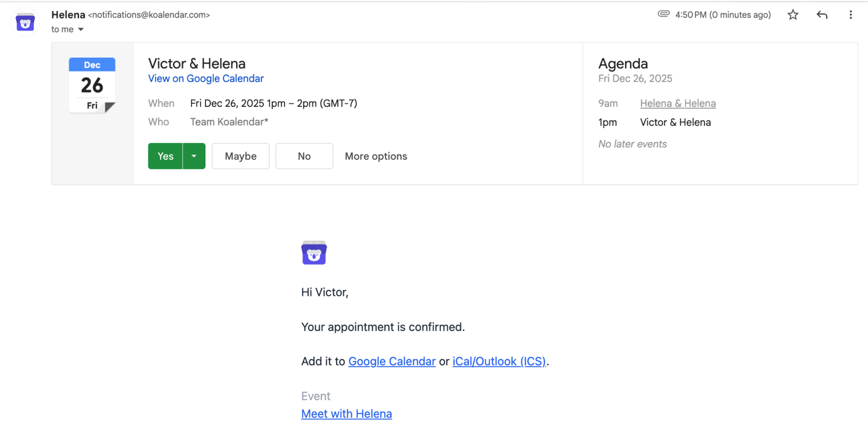Screen dimensions: 868x434
Task: Select the Maybe RSVP option
Action: (240, 156)
